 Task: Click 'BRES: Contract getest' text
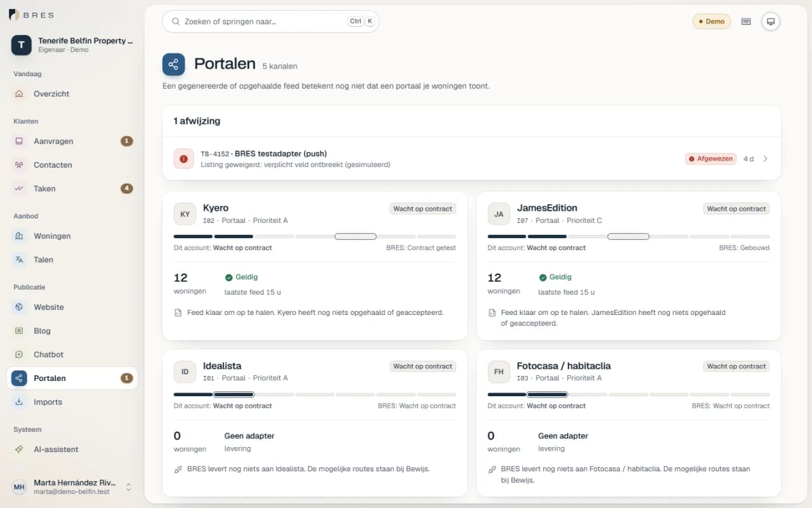(x=421, y=248)
